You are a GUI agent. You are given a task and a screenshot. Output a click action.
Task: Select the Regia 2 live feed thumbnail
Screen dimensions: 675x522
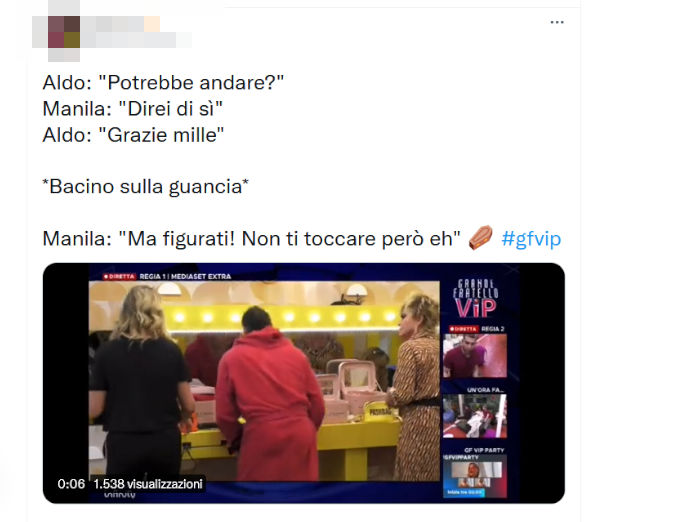475,356
